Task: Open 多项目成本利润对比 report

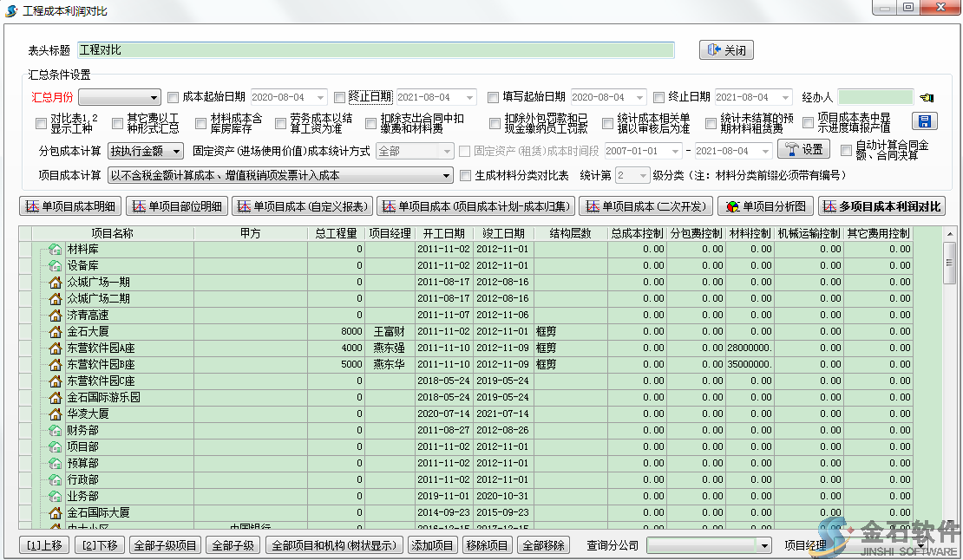Action: pyautogui.click(x=881, y=206)
